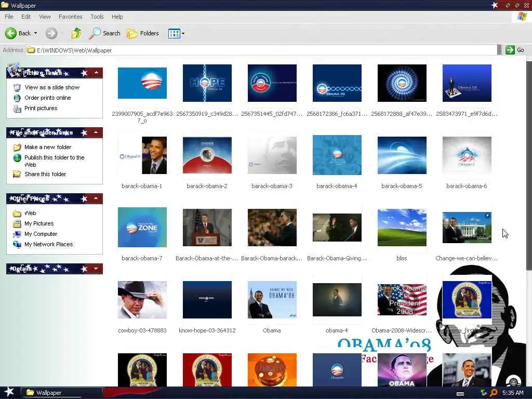Click Publish this folder to the Web
Screen dimensions: 532x399
[54, 161]
